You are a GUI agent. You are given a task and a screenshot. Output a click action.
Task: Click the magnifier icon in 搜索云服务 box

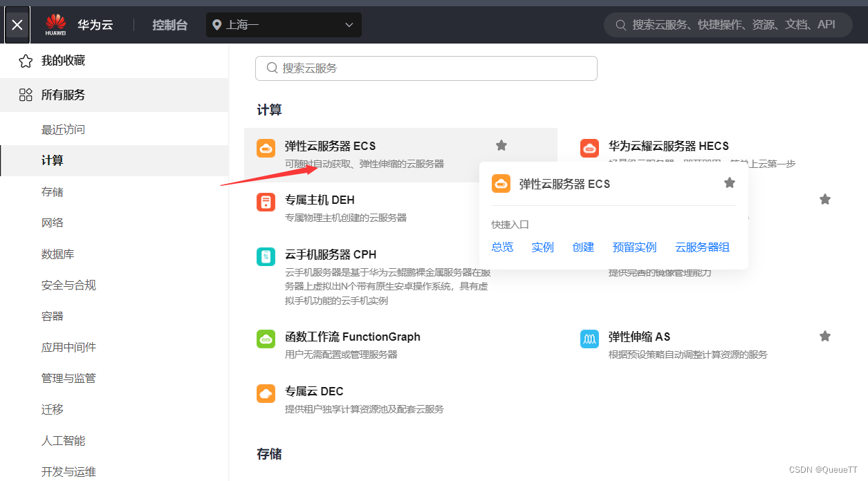coord(272,68)
